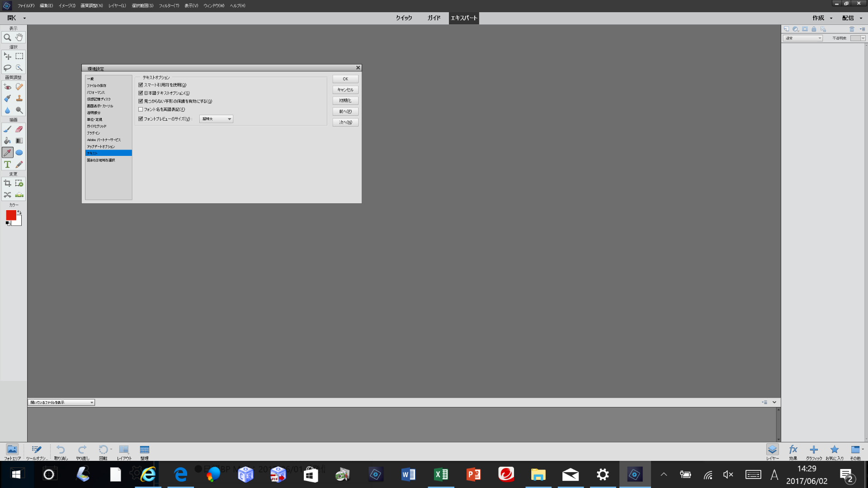This screenshot has width=868, height=488.
Task: Reset default colors small swatch icon
Action: 8,223
